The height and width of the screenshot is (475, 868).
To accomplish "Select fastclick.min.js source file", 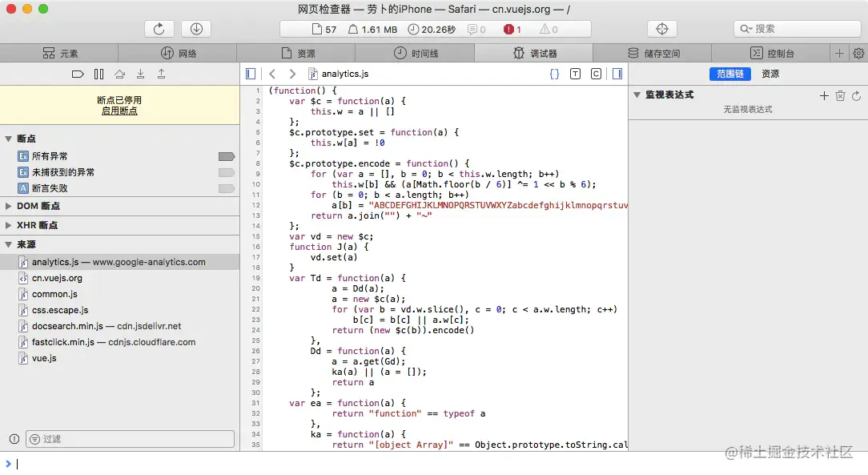I will (119, 342).
